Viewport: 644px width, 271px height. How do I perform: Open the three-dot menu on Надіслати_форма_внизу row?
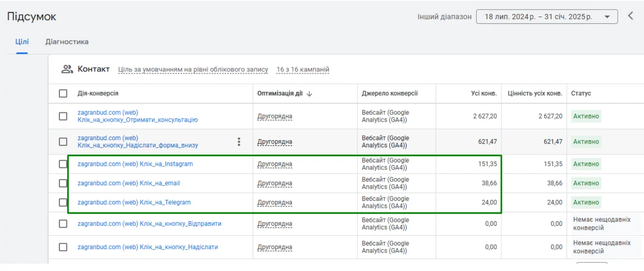coord(239,142)
